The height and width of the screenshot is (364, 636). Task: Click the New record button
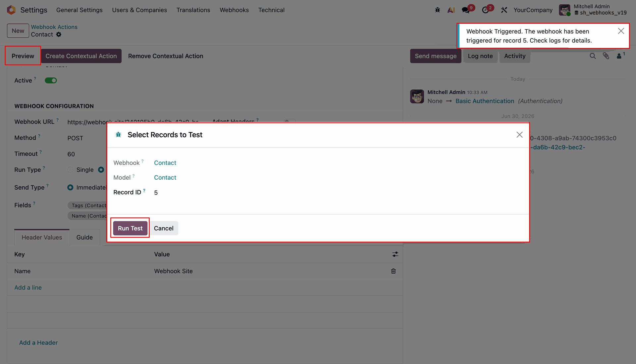click(x=18, y=31)
